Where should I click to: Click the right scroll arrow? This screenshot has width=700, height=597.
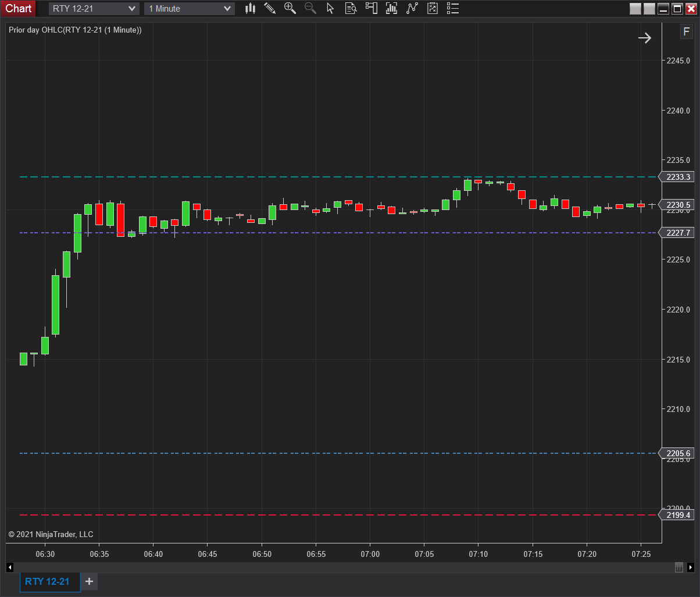pyautogui.click(x=690, y=567)
